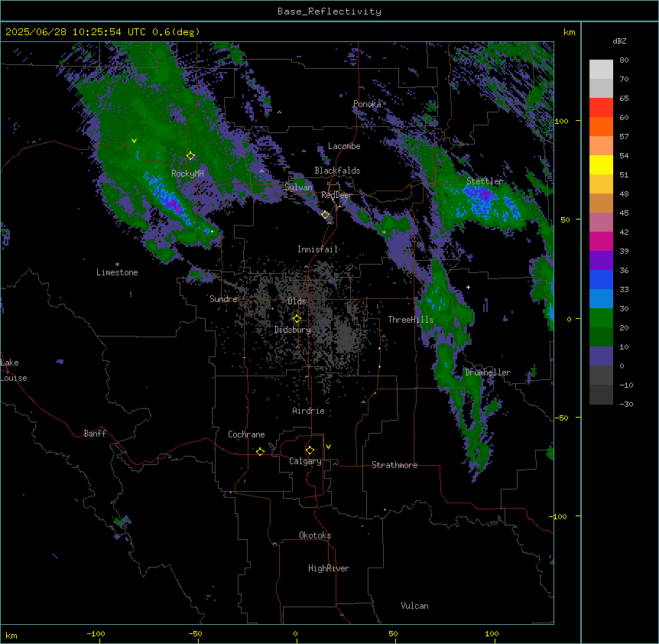Click the Base_Reflectivity title
Screen dimensions: 659x644
click(x=329, y=11)
